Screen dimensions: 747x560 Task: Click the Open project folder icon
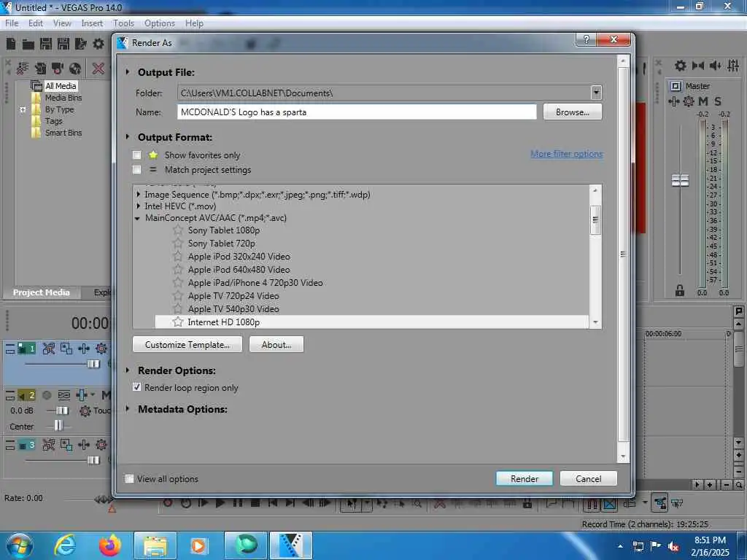[28, 44]
